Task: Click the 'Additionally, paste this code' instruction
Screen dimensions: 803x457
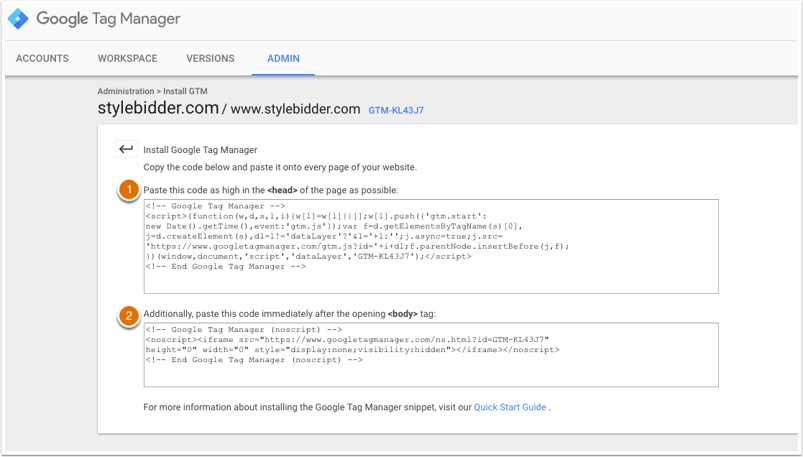Action: coord(289,314)
